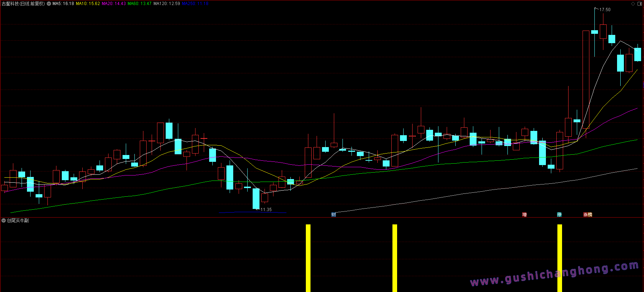Open the dropdown beside 古鳌科技 chart title

[x=49, y=4]
